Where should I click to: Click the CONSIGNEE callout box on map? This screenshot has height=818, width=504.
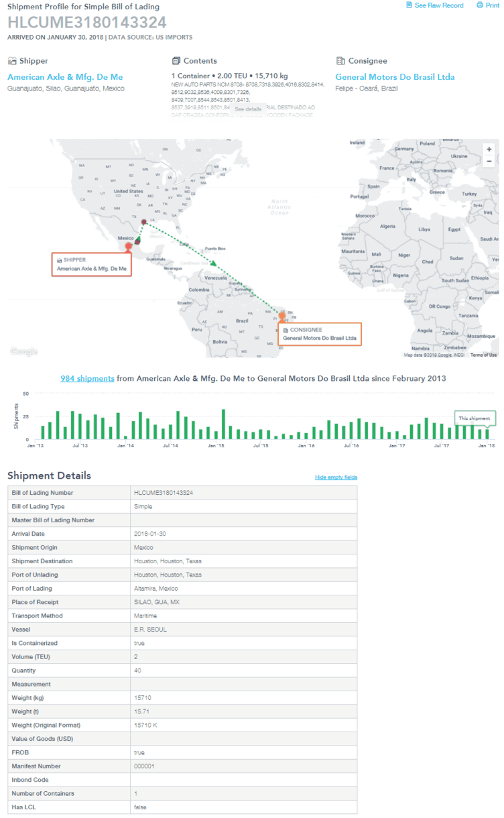click(x=319, y=334)
